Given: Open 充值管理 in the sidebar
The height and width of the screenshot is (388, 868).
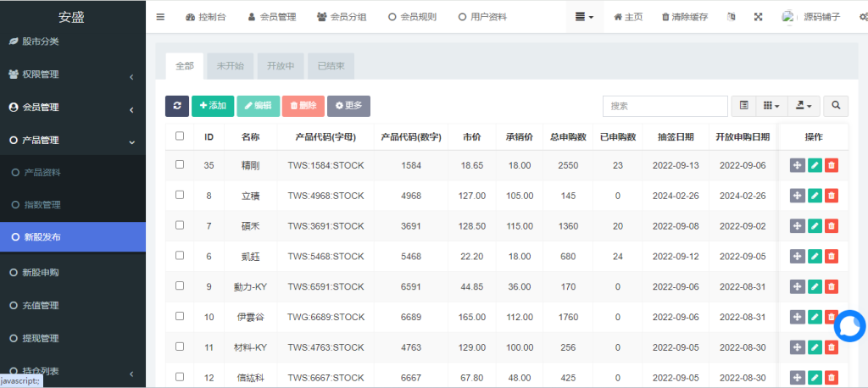Looking at the screenshot, I should (x=73, y=306).
